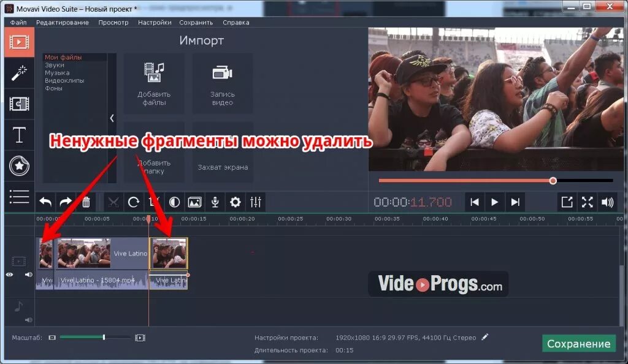The width and height of the screenshot is (628, 364).
Task: Open the Stickers star tab
Action: (19, 165)
